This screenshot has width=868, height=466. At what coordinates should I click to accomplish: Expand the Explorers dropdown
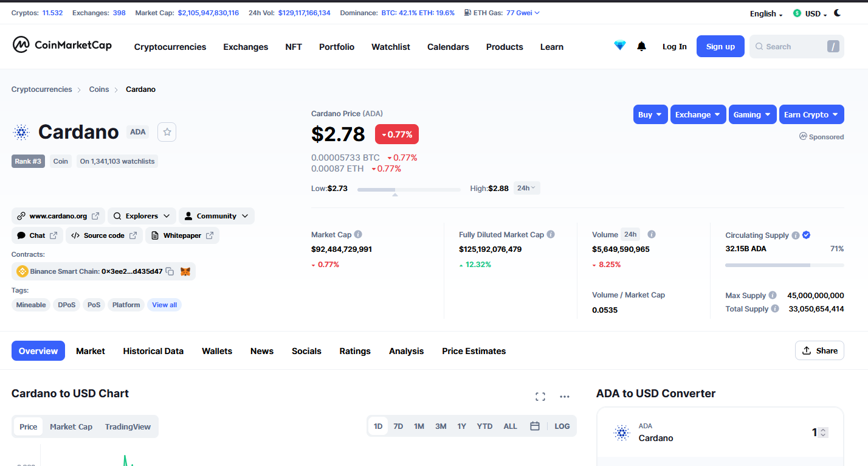(142, 216)
